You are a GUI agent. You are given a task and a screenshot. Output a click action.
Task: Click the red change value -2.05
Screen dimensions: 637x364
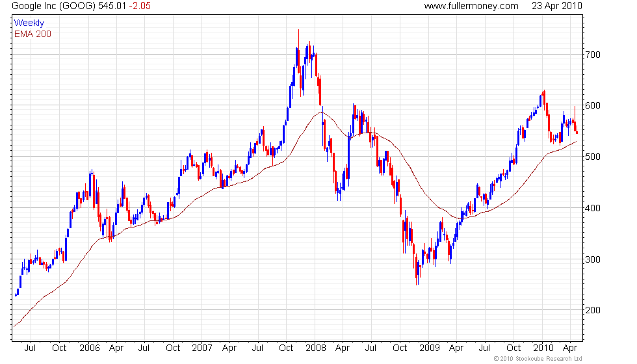point(140,6)
